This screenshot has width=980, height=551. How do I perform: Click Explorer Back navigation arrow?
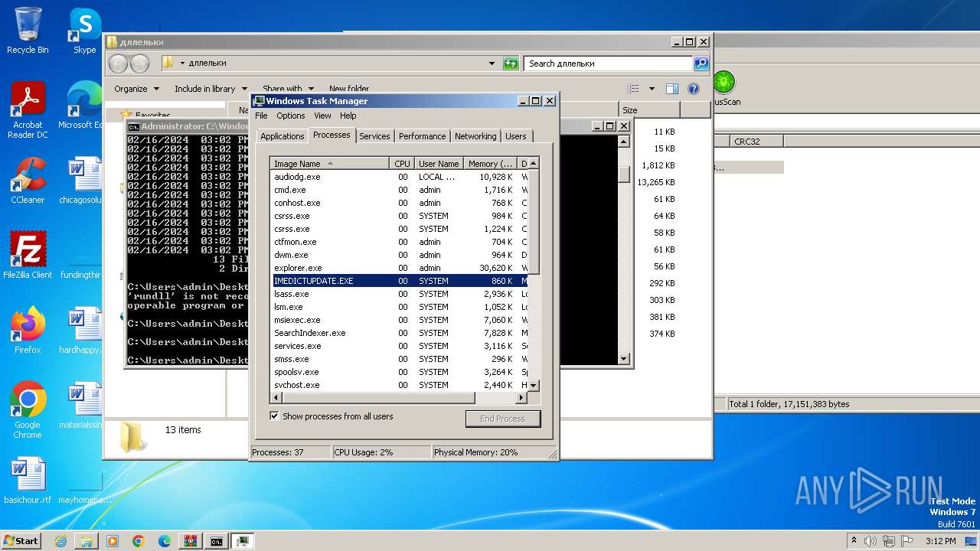[118, 64]
